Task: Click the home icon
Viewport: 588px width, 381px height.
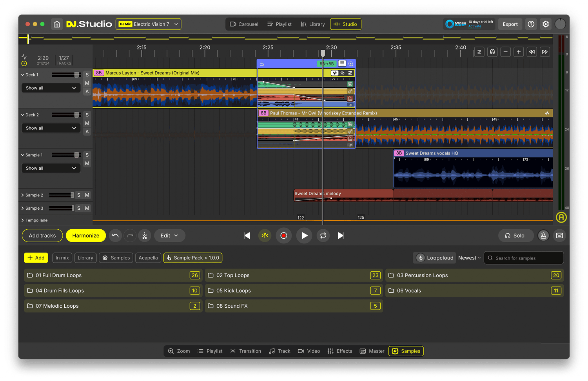Action: (x=57, y=24)
